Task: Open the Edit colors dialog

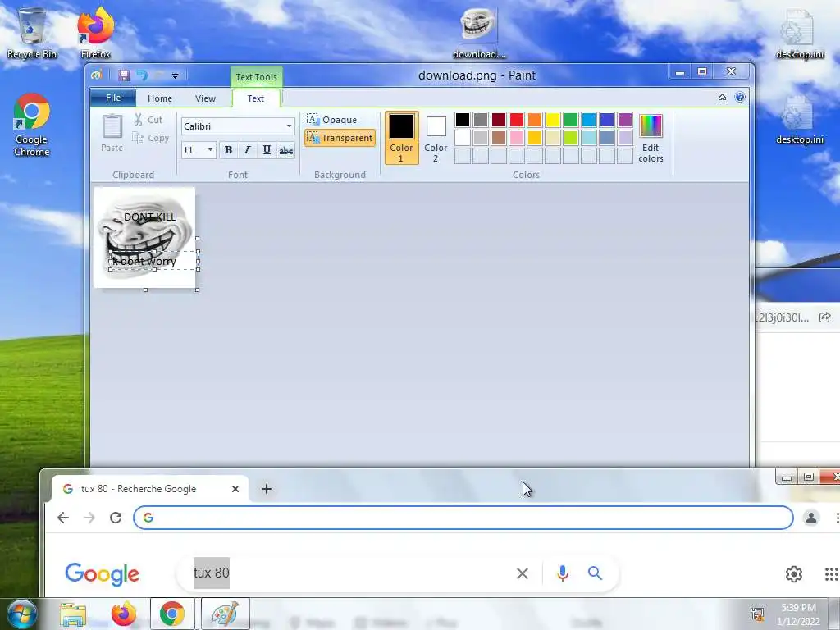Action: [651, 138]
